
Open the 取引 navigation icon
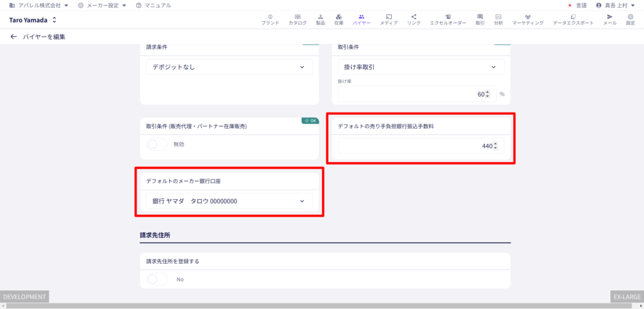[480, 19]
